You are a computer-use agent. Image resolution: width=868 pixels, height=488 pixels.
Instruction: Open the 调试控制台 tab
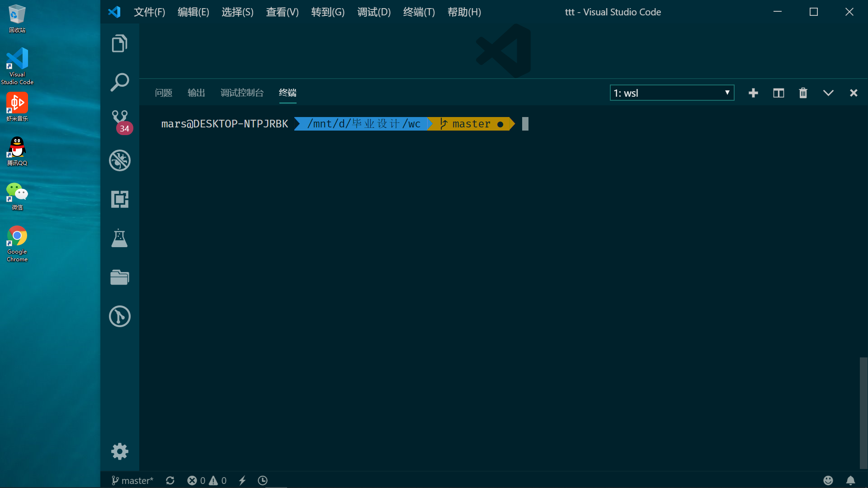click(x=242, y=93)
